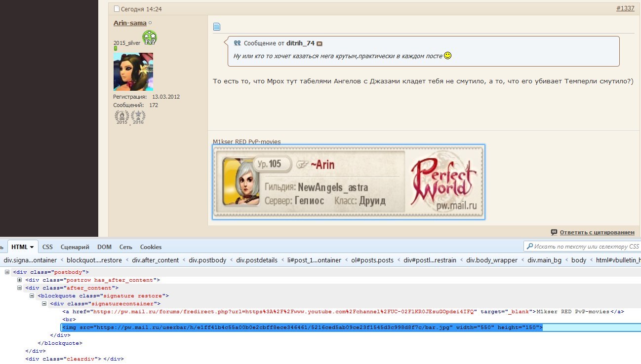Open the Arin-sama profile link
641x364 pixels.
[x=130, y=23]
